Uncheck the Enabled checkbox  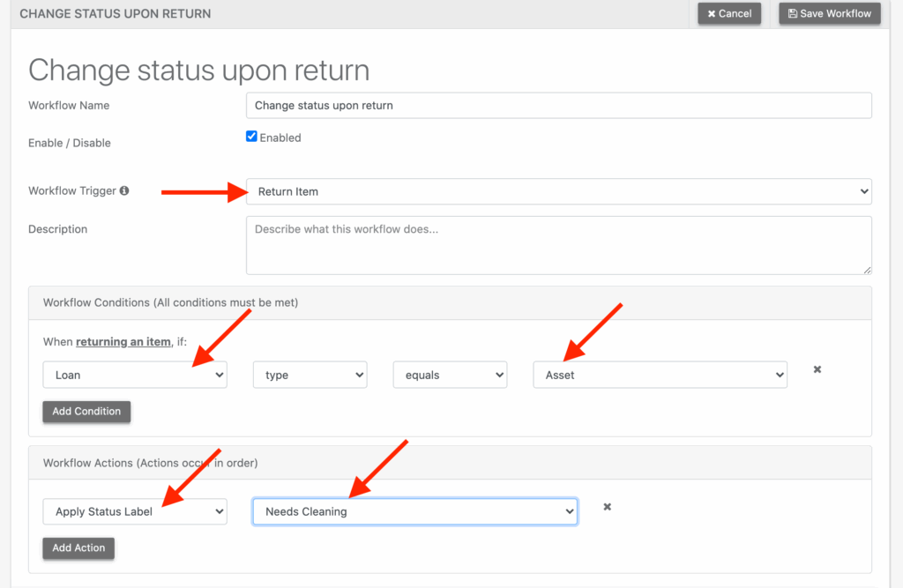click(251, 137)
